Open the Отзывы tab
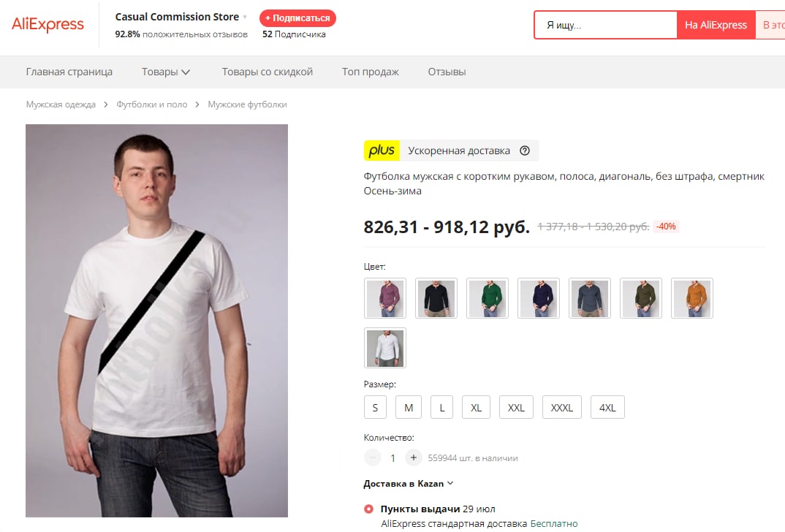The image size is (785, 532). tap(447, 72)
